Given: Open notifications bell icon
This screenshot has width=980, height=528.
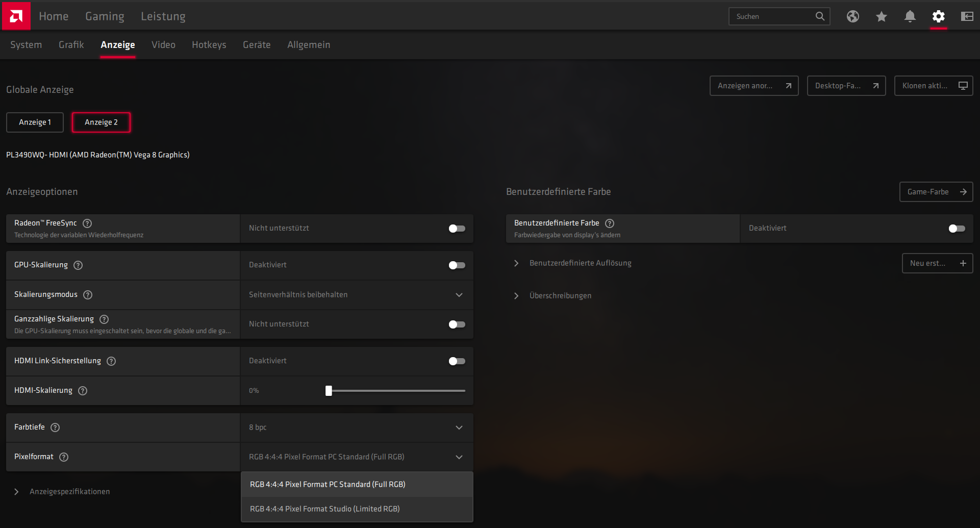Looking at the screenshot, I should pyautogui.click(x=910, y=16).
